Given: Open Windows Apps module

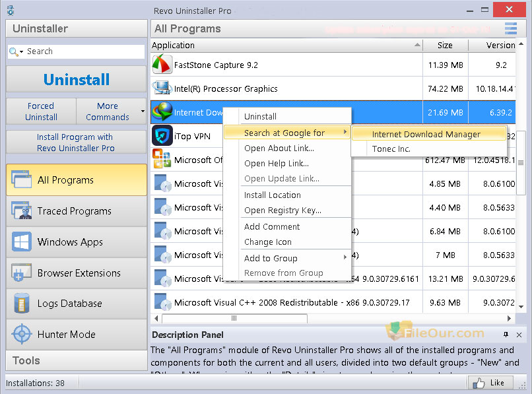Looking at the screenshot, I should tap(77, 242).
